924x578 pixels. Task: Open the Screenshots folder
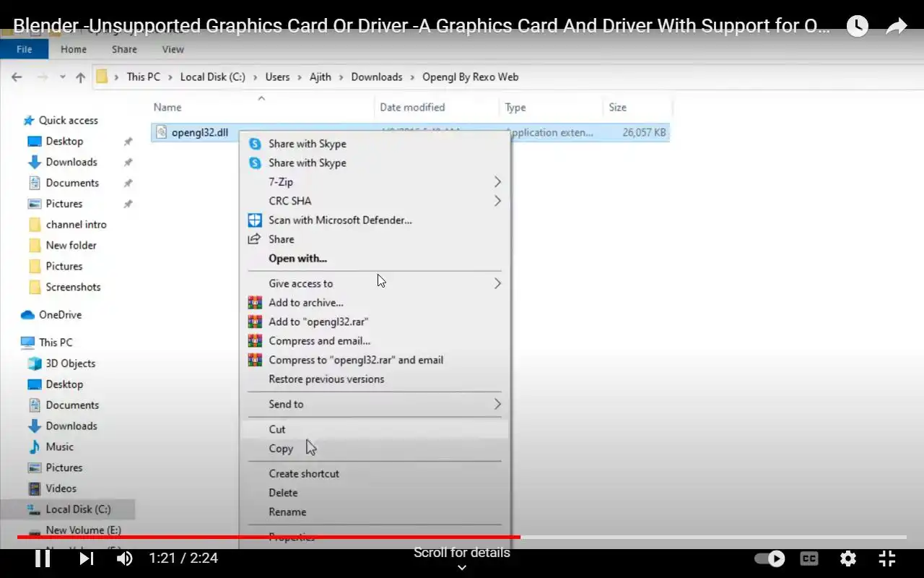(73, 288)
